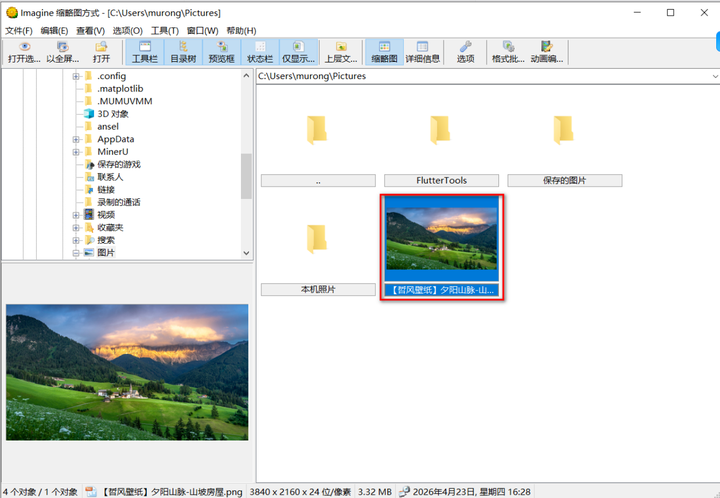Click the large preview image pane

click(127, 372)
